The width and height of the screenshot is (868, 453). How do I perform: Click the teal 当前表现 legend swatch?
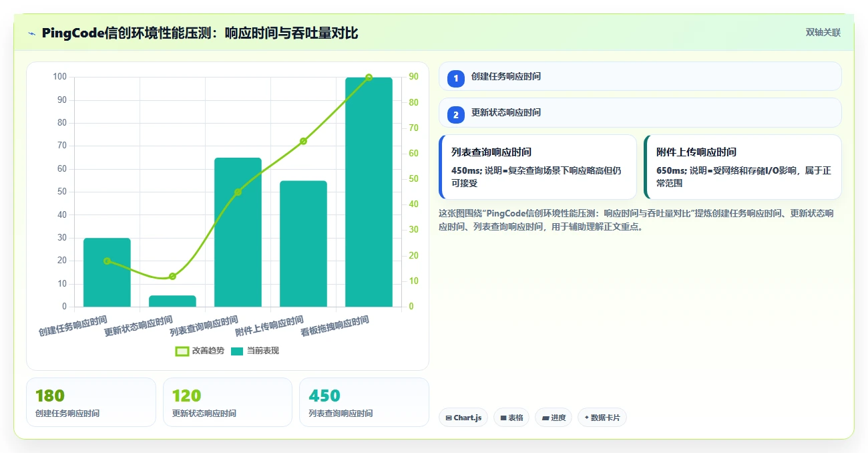pyautogui.click(x=237, y=351)
